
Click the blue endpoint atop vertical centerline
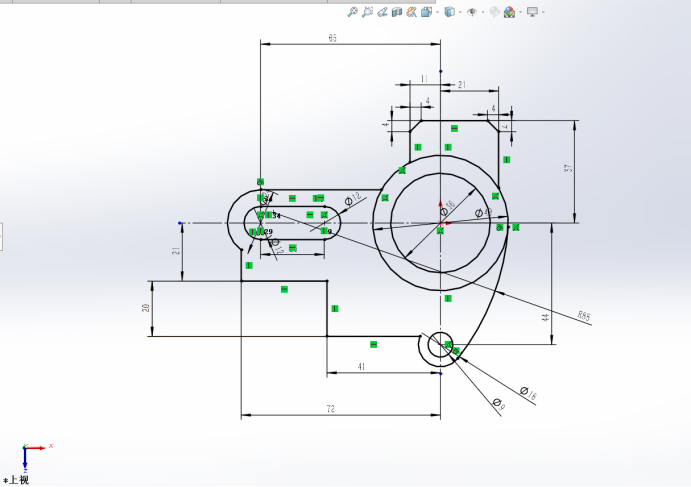tap(440, 71)
